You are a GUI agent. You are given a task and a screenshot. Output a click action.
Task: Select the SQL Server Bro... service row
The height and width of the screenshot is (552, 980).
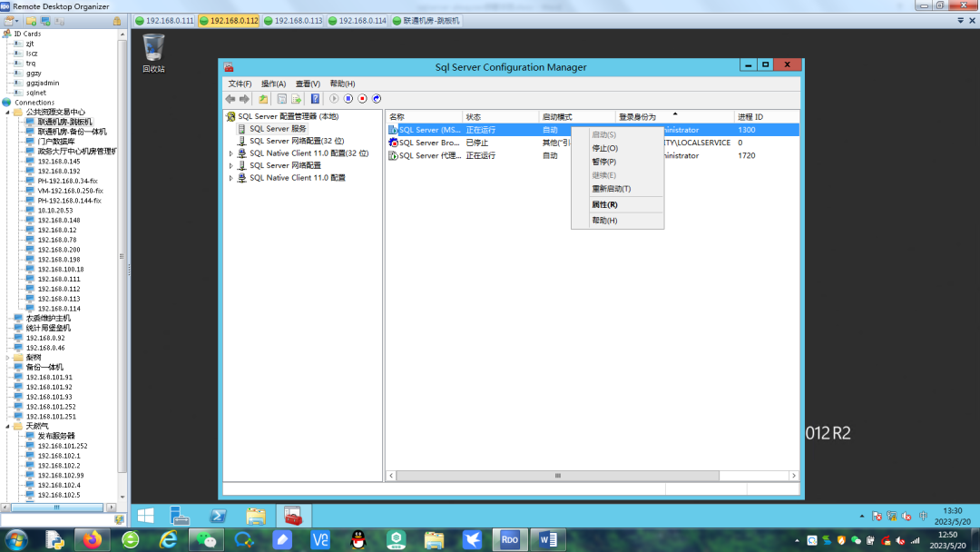[593, 143]
